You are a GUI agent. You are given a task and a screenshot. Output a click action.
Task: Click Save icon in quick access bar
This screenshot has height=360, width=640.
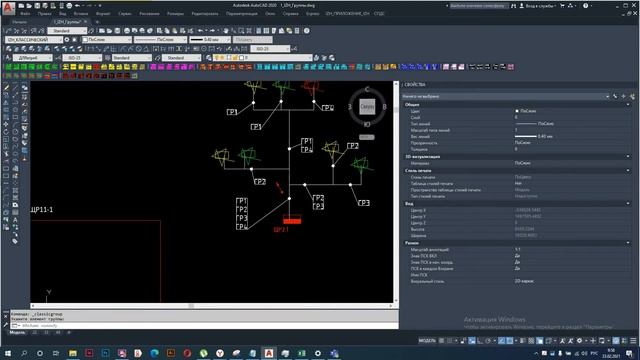pos(37,6)
